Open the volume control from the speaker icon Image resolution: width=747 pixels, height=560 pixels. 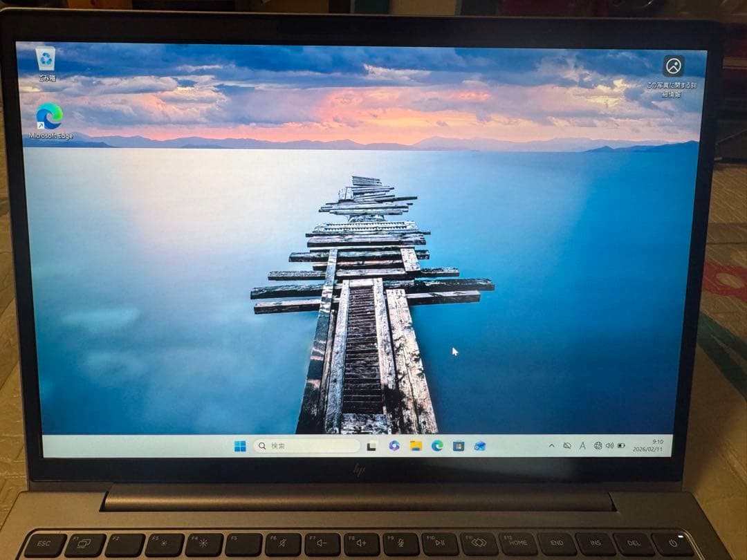tap(609, 446)
